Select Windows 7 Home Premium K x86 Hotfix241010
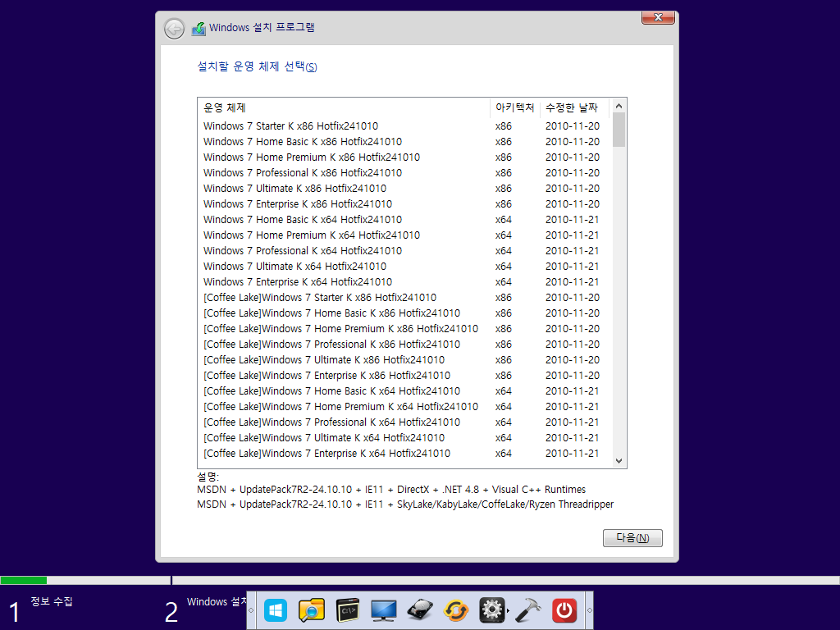 coord(404,157)
